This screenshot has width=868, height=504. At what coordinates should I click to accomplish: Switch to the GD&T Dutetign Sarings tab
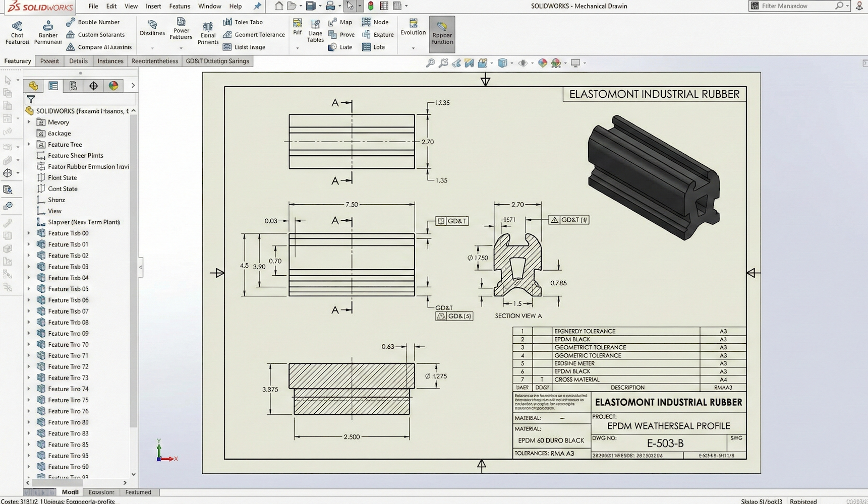click(x=217, y=60)
